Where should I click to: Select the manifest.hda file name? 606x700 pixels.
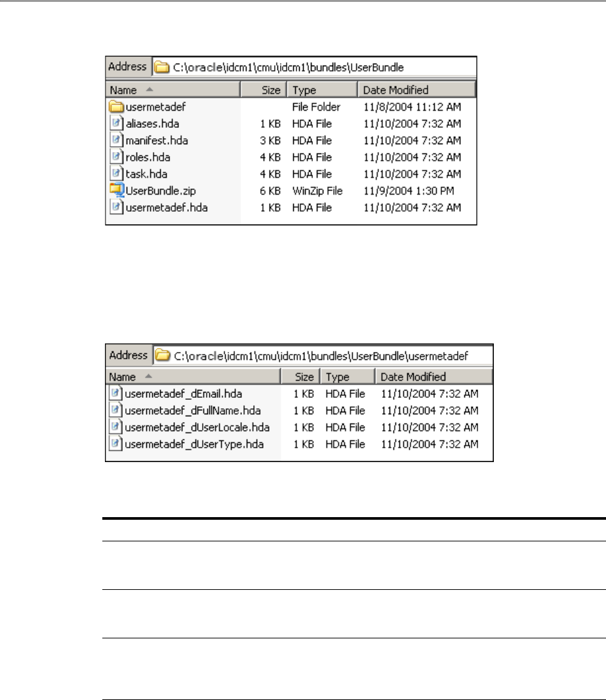[x=157, y=141]
